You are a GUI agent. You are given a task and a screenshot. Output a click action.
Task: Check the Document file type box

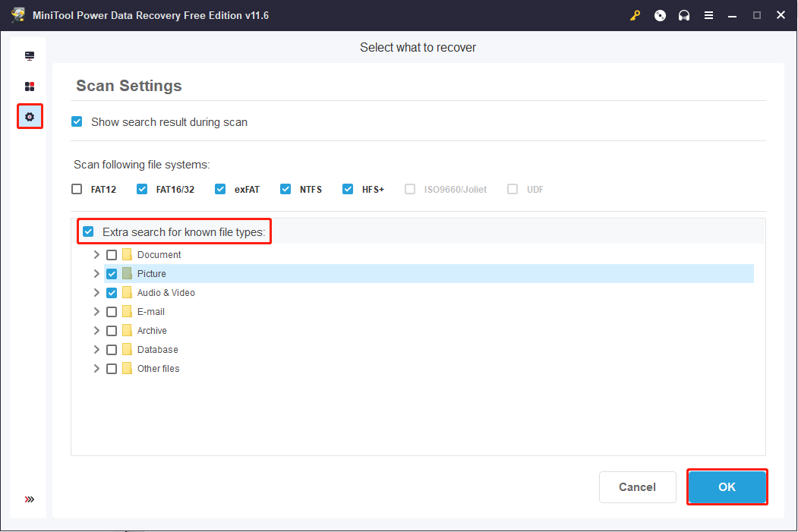coord(112,255)
